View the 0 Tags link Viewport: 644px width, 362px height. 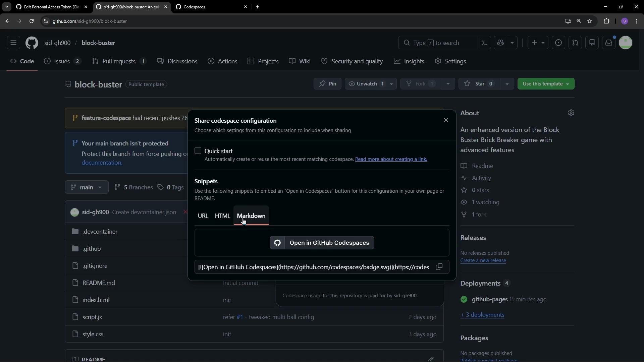click(170, 187)
